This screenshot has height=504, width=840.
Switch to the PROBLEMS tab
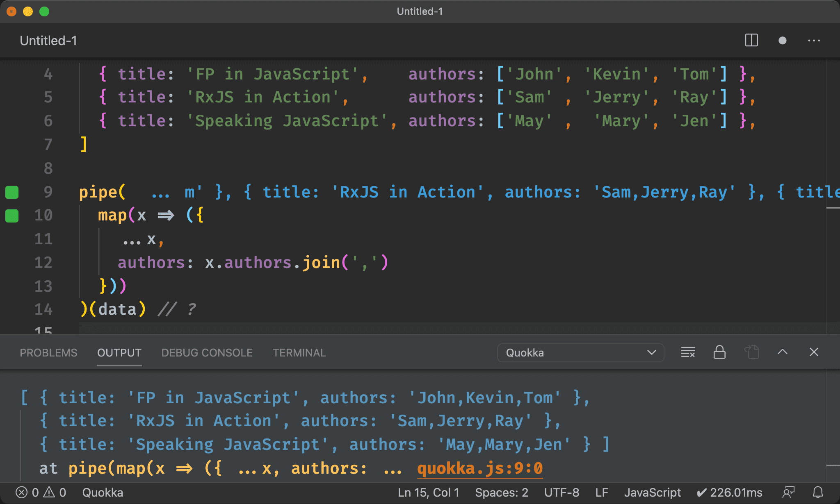coord(48,353)
